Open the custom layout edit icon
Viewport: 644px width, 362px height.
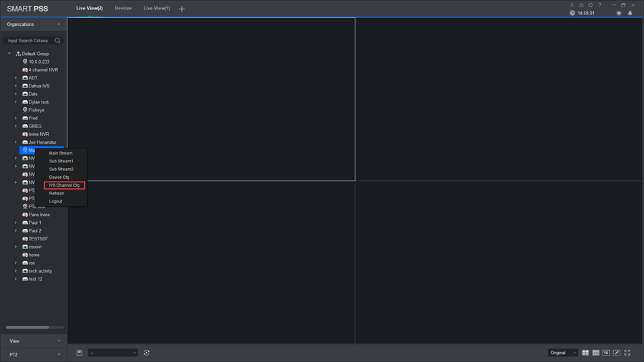pos(617,353)
